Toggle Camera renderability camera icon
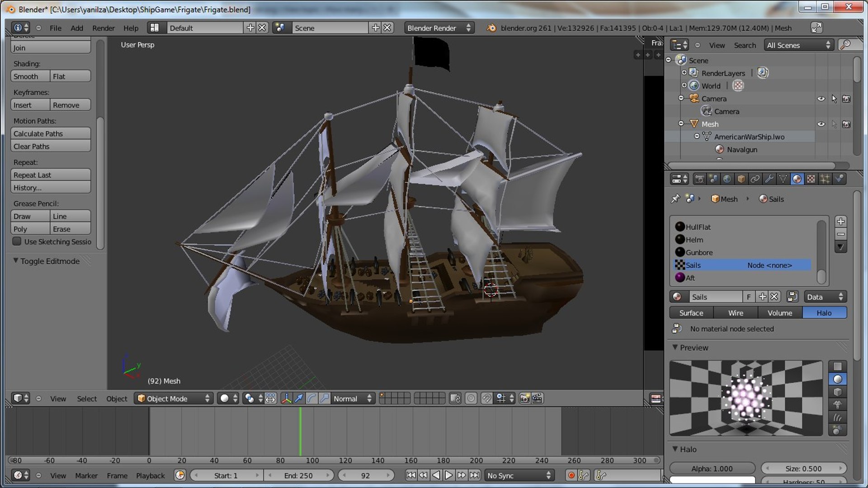Viewport: 868px width, 488px height. click(846, 99)
